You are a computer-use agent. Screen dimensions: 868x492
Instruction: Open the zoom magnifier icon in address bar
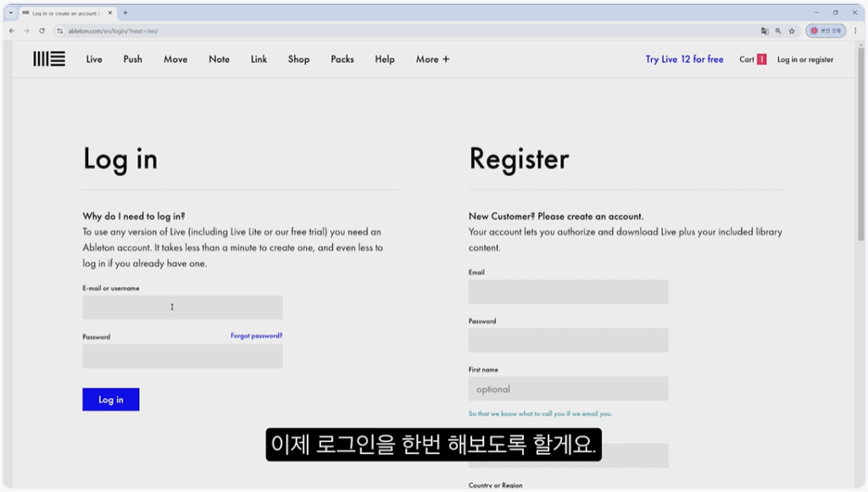click(778, 30)
